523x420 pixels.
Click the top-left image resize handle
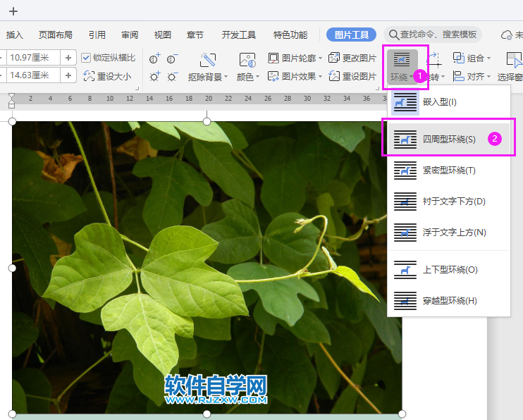[x=12, y=121]
